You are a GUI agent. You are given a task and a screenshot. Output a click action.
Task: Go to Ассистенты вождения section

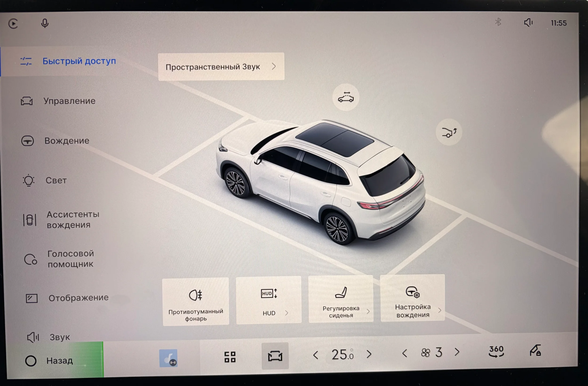click(61, 220)
